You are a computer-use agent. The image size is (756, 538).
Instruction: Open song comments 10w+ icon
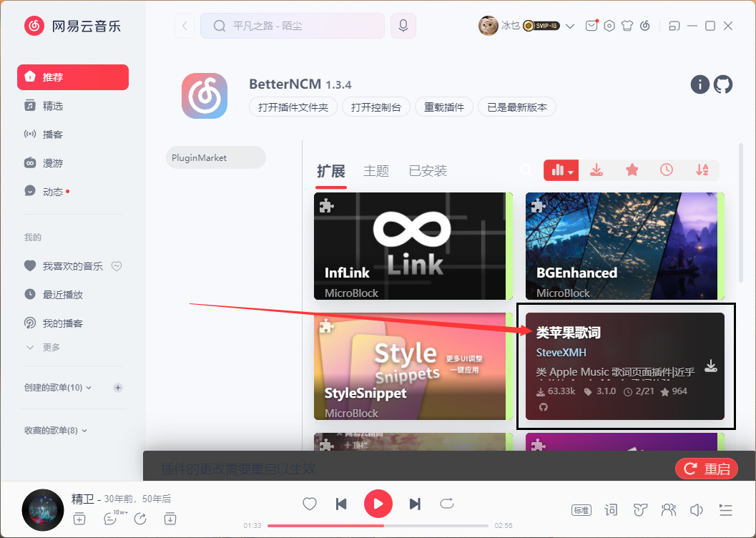(115, 517)
